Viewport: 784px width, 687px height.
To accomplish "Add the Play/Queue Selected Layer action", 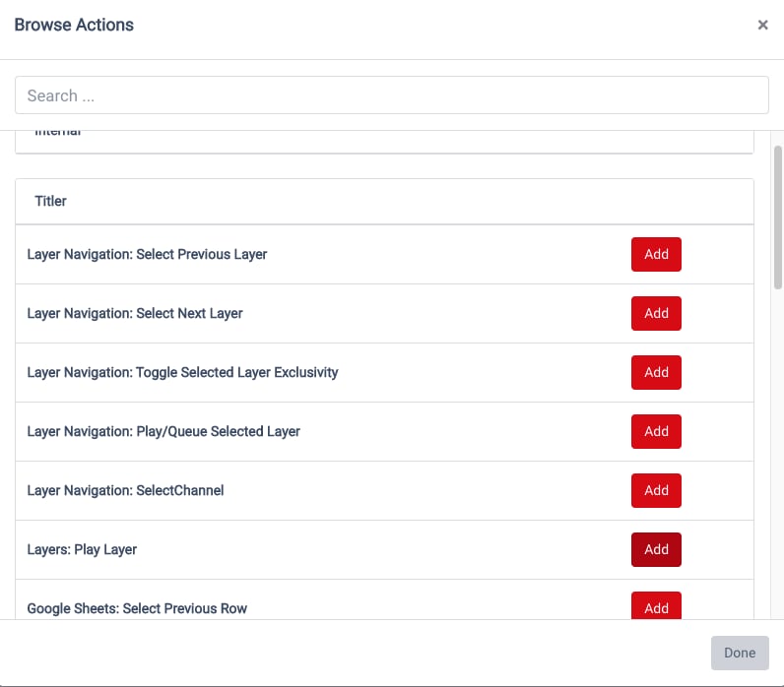I will click(656, 431).
